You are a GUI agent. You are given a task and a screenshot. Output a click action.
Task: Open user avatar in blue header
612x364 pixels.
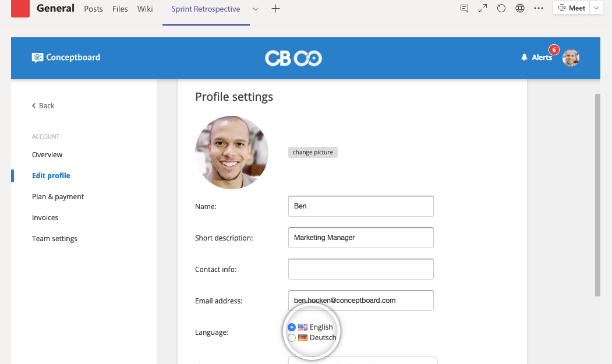point(571,58)
